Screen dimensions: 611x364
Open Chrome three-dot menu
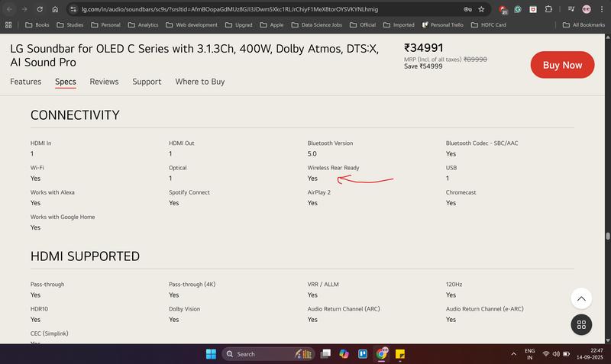coord(602,9)
